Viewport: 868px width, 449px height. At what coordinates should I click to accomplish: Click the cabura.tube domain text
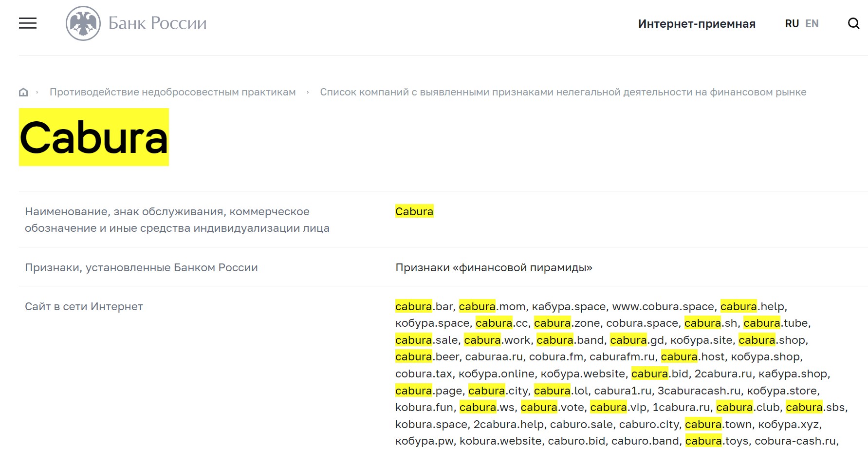[x=776, y=323]
